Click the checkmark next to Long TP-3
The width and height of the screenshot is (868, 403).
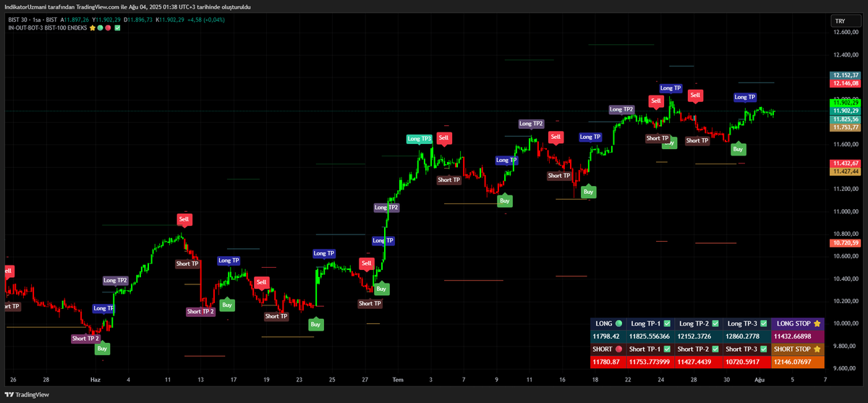tap(762, 323)
